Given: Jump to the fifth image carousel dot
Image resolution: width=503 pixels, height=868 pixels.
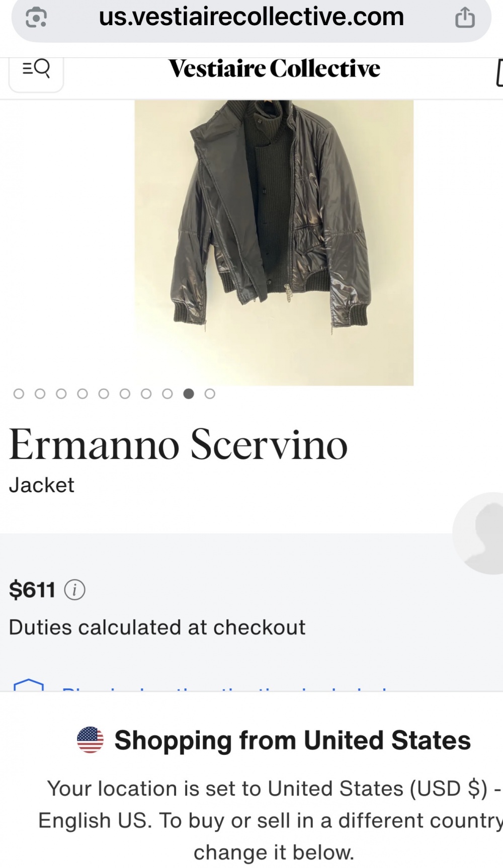Looking at the screenshot, I should click(x=104, y=393).
